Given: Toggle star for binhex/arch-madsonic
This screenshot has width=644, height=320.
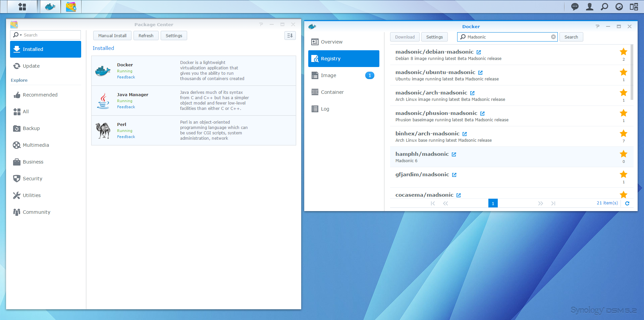Looking at the screenshot, I should [623, 134].
